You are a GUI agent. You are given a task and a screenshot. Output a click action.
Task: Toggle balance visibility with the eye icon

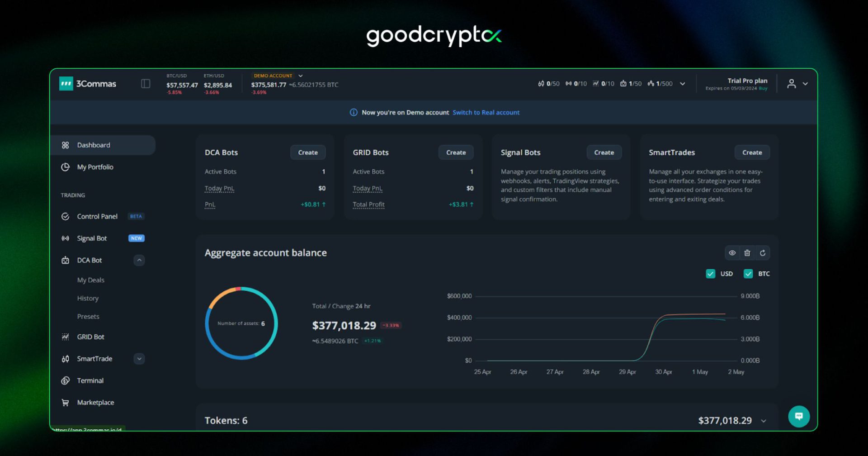pos(732,253)
